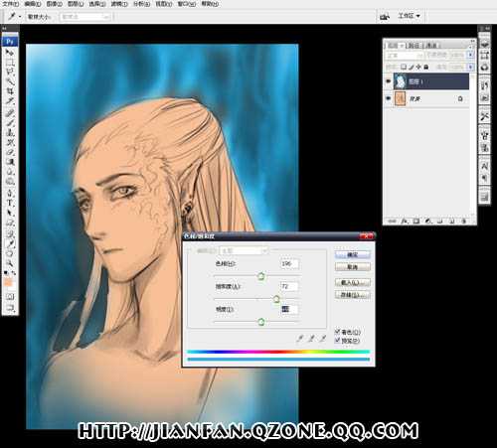This screenshot has height=448, width=497.
Task: Select the Crop tool
Action: point(10,90)
